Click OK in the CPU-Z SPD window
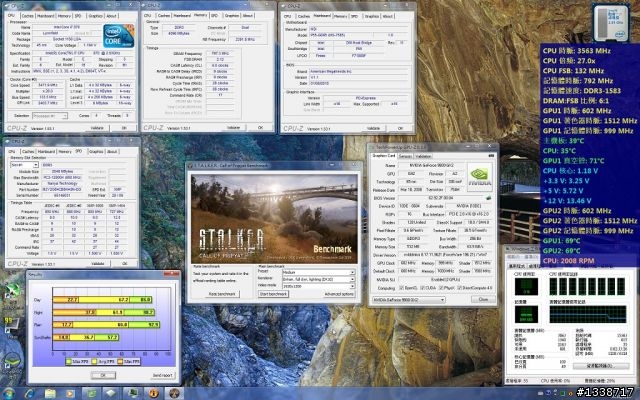The width and height of the screenshot is (640, 400). point(124,264)
